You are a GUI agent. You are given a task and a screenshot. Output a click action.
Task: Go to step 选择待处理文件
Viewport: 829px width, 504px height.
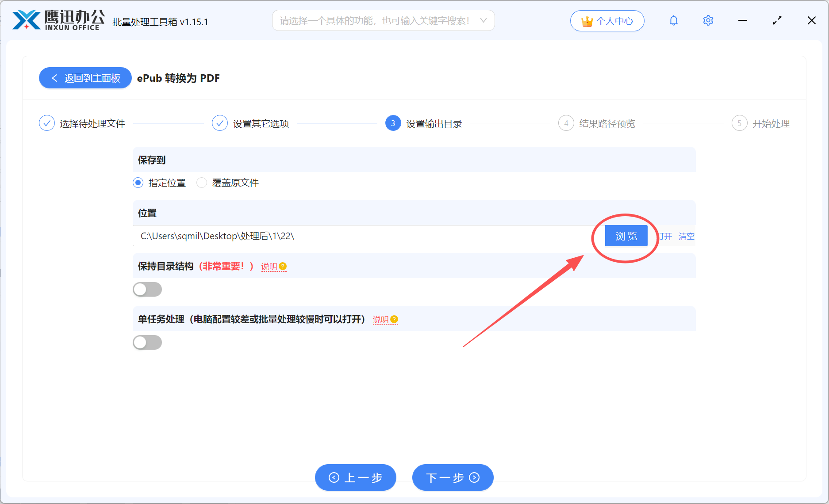click(x=92, y=124)
